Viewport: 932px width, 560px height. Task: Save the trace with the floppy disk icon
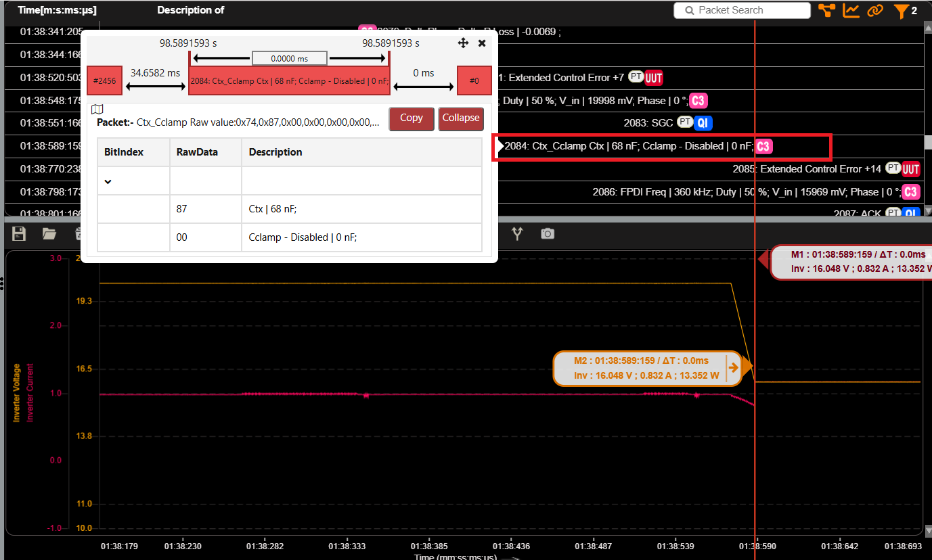[19, 233]
